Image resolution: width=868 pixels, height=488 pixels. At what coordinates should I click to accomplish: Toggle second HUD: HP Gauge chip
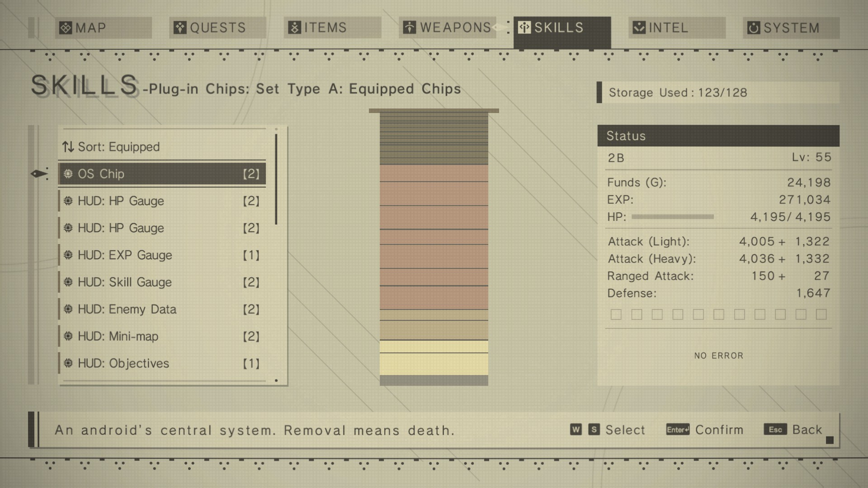click(x=161, y=227)
